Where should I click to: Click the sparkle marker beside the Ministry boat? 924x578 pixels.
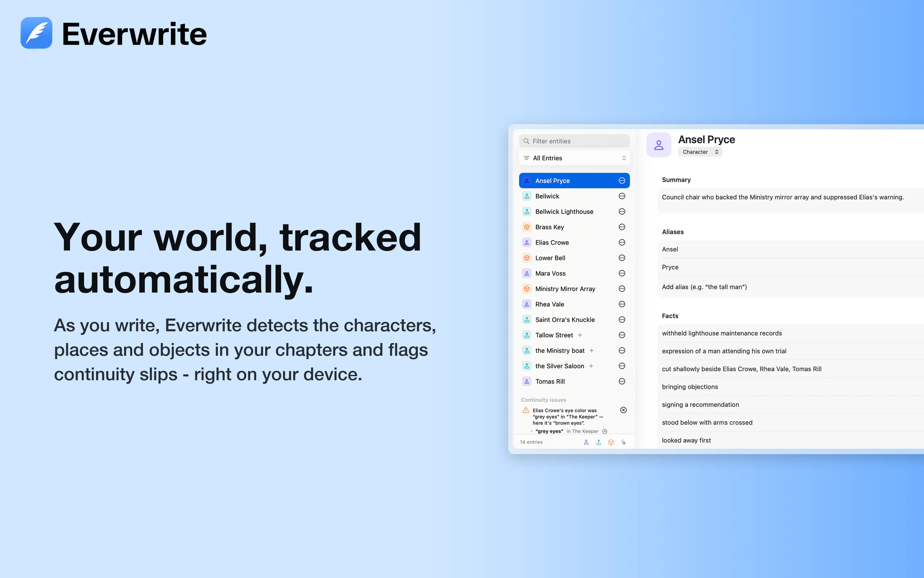tap(592, 350)
